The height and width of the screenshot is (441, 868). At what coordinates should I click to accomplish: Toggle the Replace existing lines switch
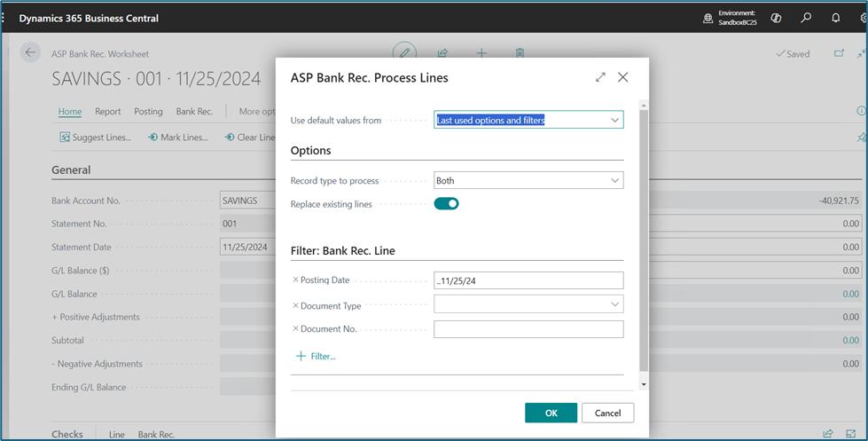pos(446,204)
